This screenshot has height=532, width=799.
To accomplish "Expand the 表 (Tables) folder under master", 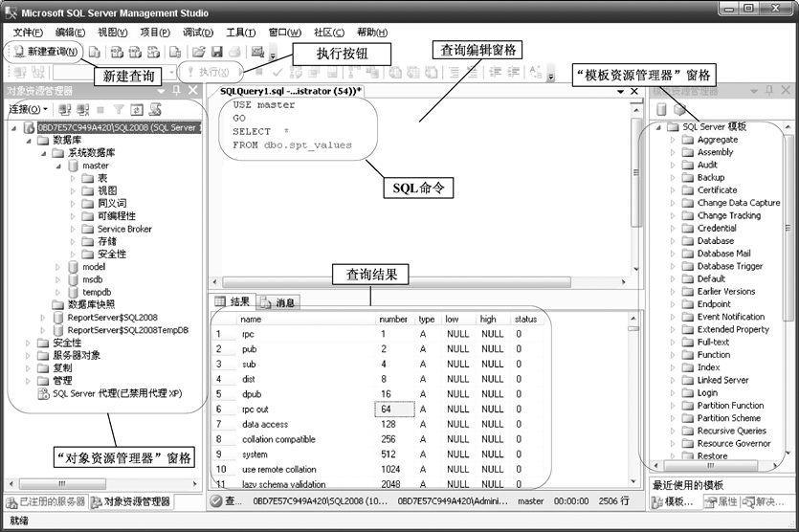I will (73, 178).
